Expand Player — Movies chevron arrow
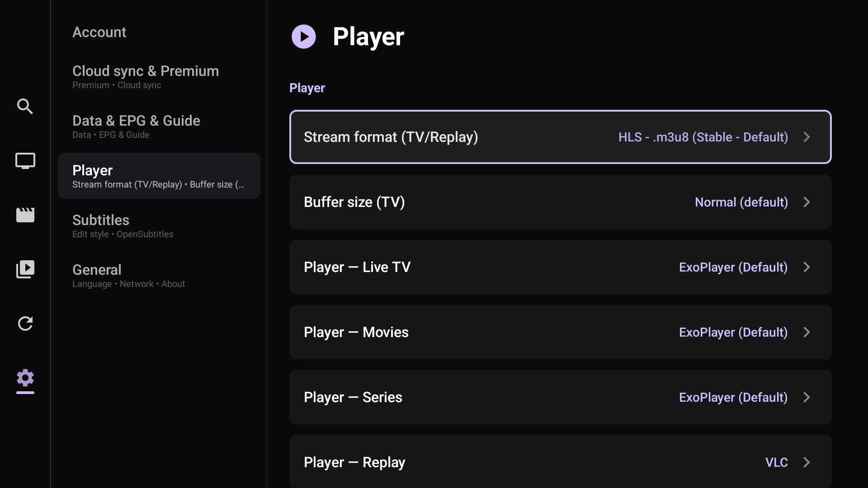 pyautogui.click(x=807, y=332)
